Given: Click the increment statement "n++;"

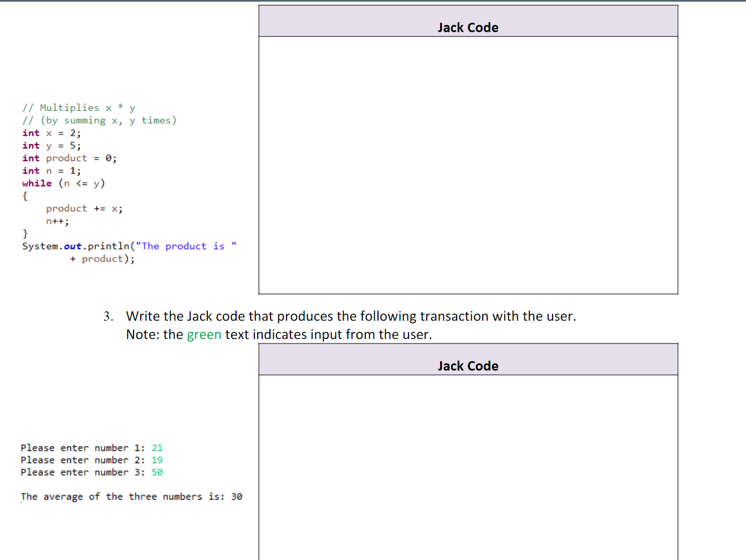Looking at the screenshot, I should (x=57, y=221).
